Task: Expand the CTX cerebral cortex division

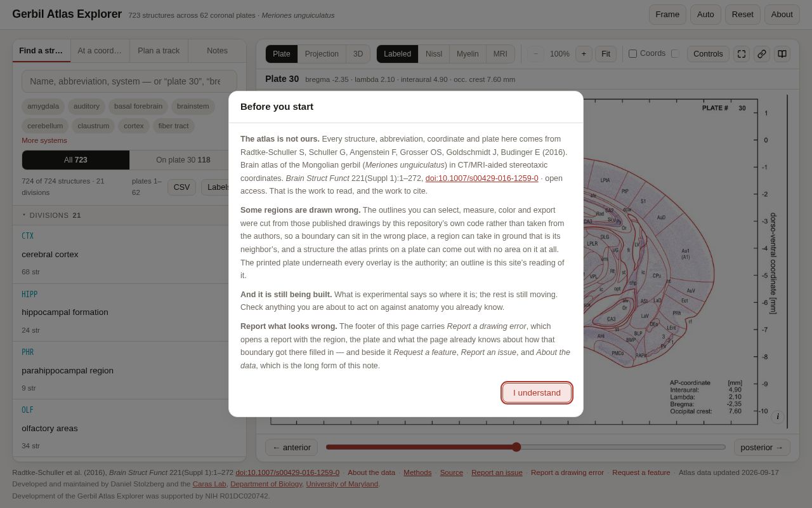Action: (x=129, y=254)
